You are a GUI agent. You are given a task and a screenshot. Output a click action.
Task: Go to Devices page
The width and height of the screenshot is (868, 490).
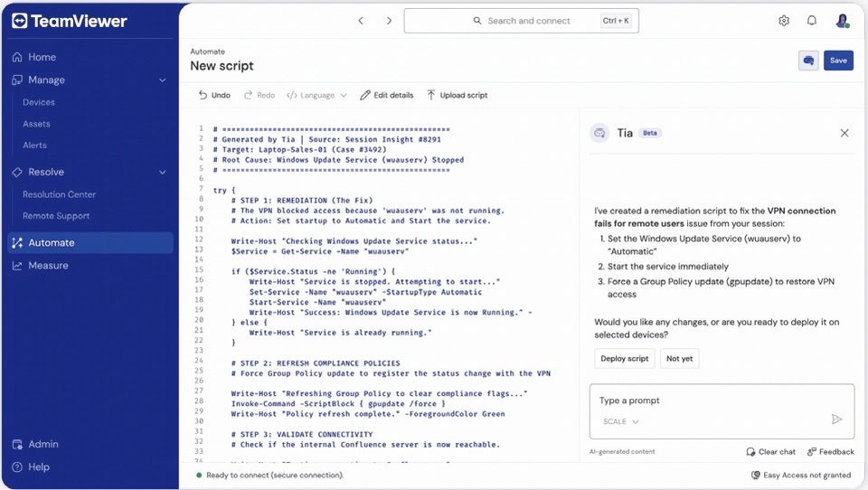click(x=39, y=102)
